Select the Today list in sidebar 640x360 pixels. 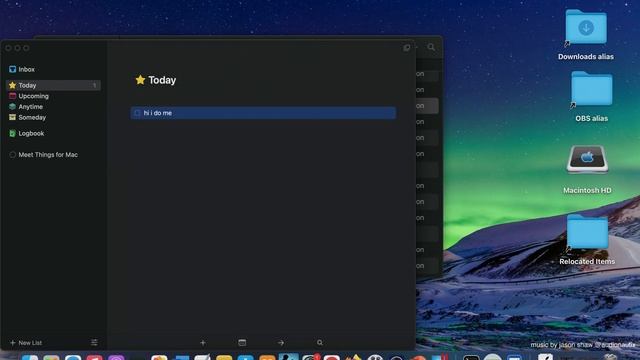pos(53,85)
